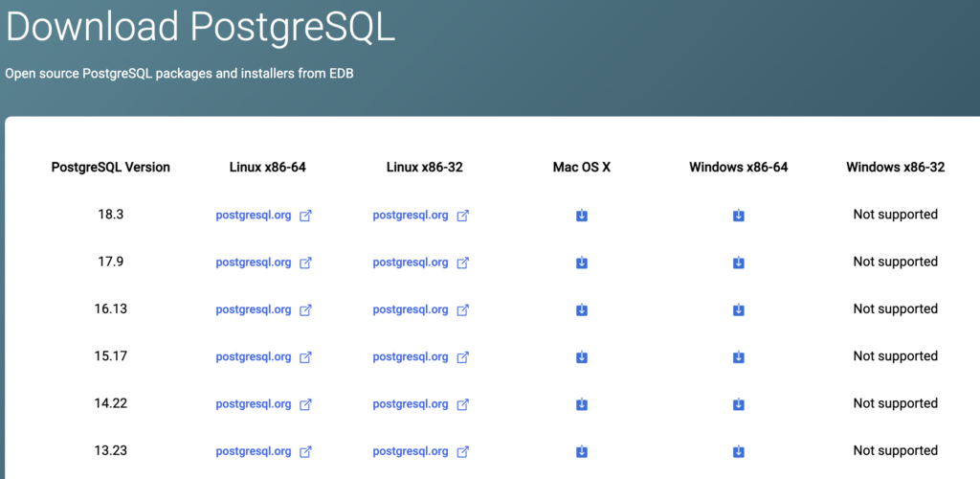Click external-link icon for 13.23 Linux x86-64
Image resolution: width=980 pixels, height=479 pixels.
[305, 451]
